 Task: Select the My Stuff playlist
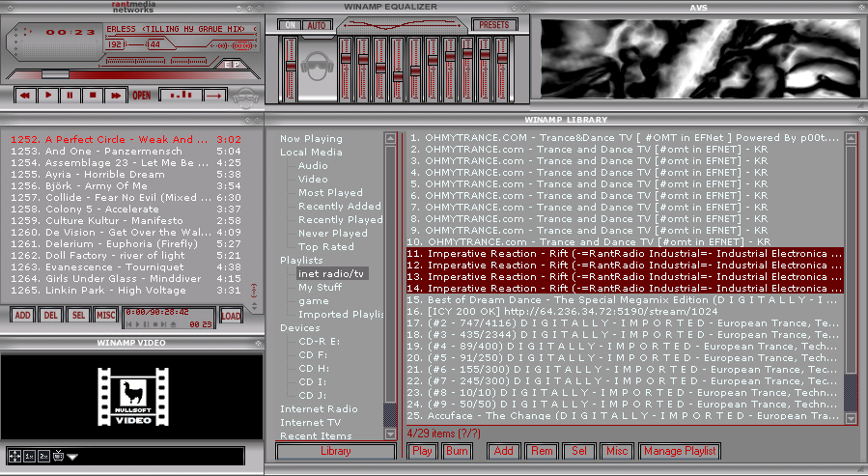coord(320,288)
